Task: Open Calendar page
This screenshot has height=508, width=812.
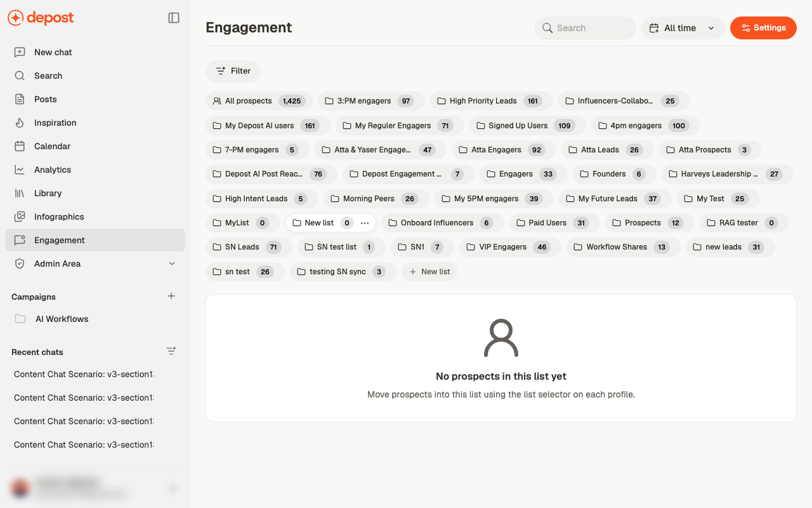Action: coord(95,146)
